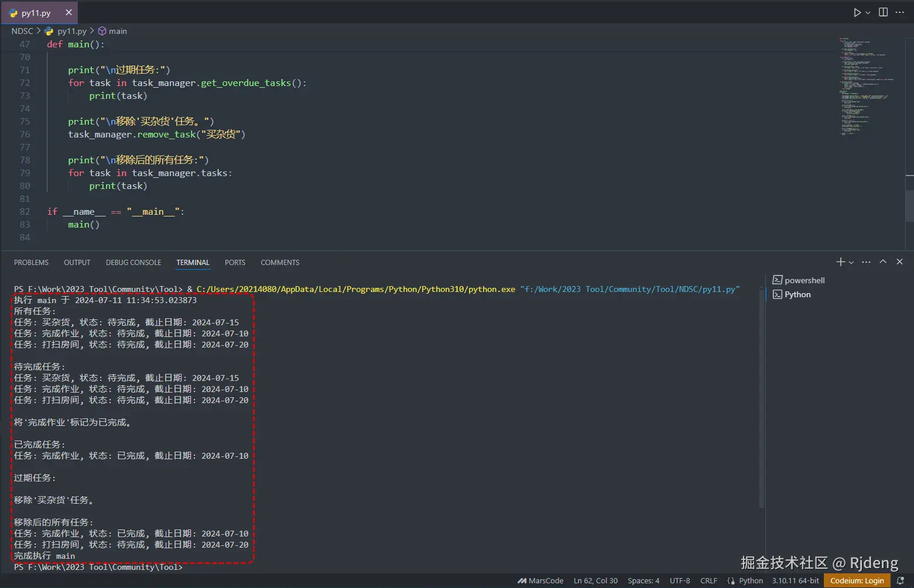Close the py11.py tab
The width and height of the screenshot is (914, 588).
[x=69, y=12]
